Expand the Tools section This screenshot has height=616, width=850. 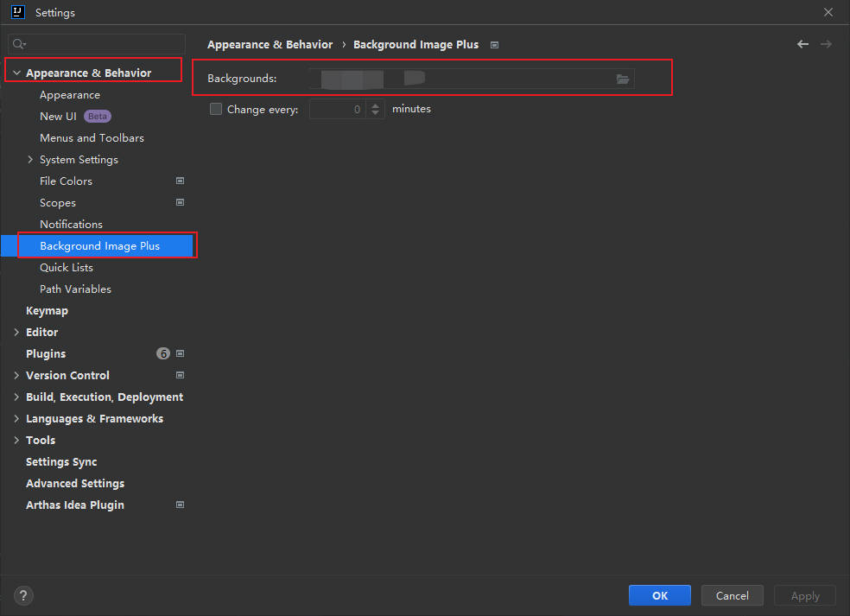pyautogui.click(x=16, y=441)
